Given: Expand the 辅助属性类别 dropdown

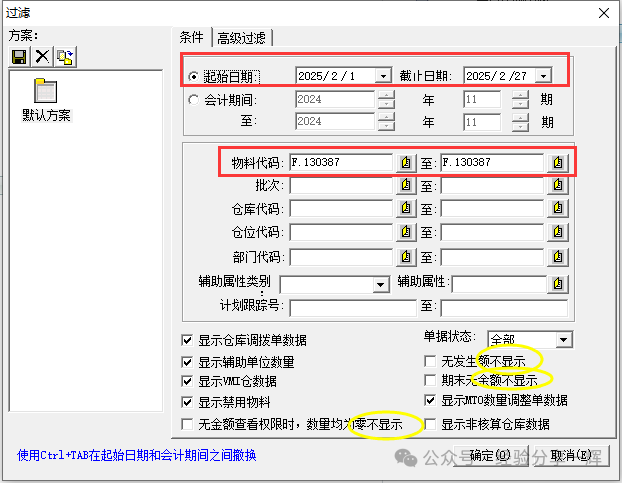Looking at the screenshot, I should tap(380, 284).
